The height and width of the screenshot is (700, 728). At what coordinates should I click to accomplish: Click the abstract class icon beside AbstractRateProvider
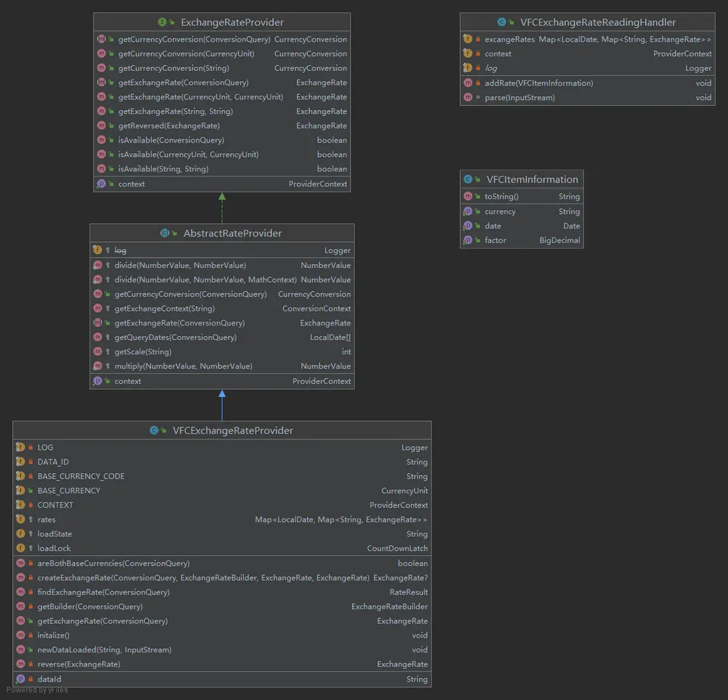tap(164, 233)
